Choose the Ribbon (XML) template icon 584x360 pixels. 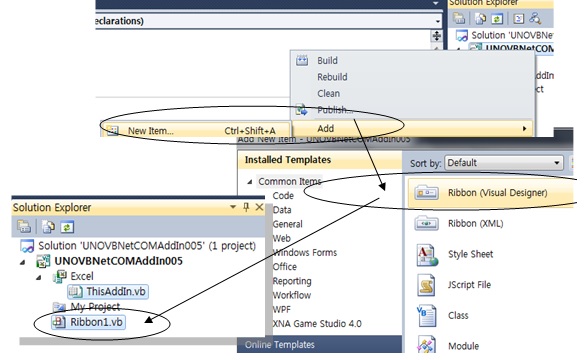tap(426, 223)
